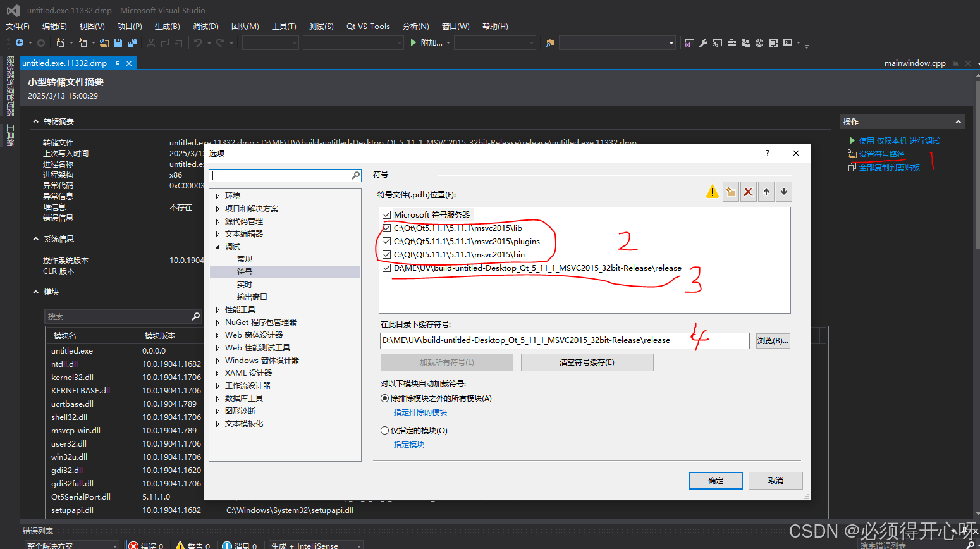The height and width of the screenshot is (549, 980).
Task: Expand the 项目和解决方案 tree node
Action: click(217, 209)
